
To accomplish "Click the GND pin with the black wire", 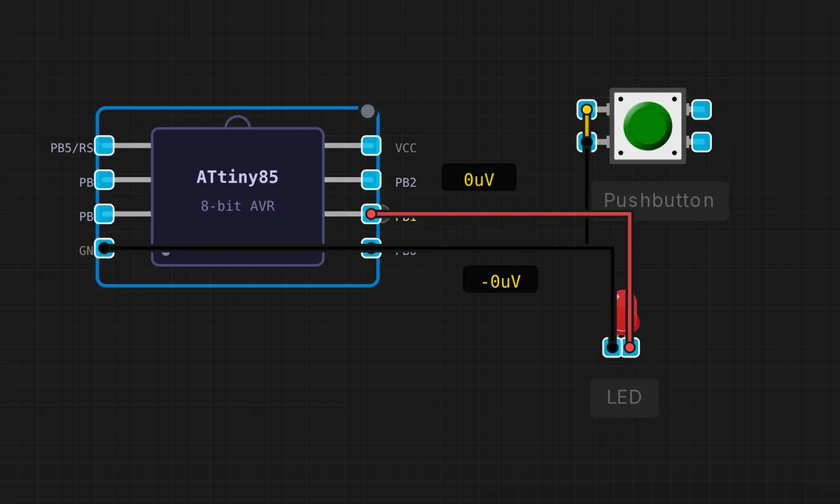I will click(x=104, y=248).
